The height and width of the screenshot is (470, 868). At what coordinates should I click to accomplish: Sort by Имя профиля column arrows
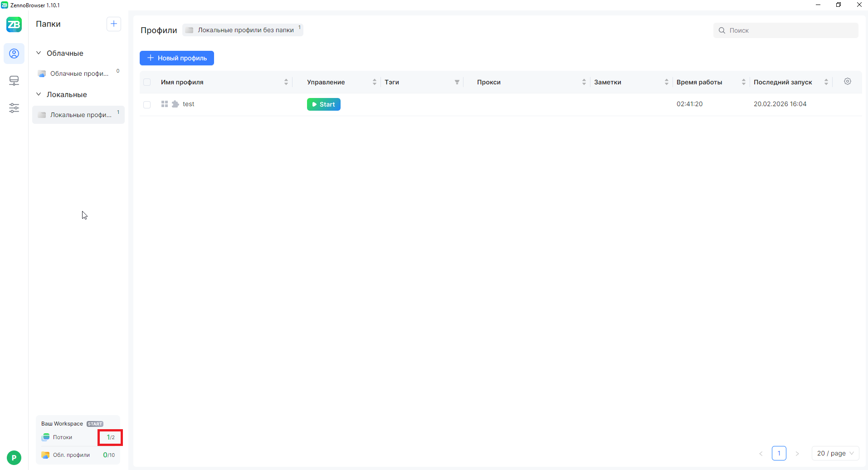click(286, 82)
